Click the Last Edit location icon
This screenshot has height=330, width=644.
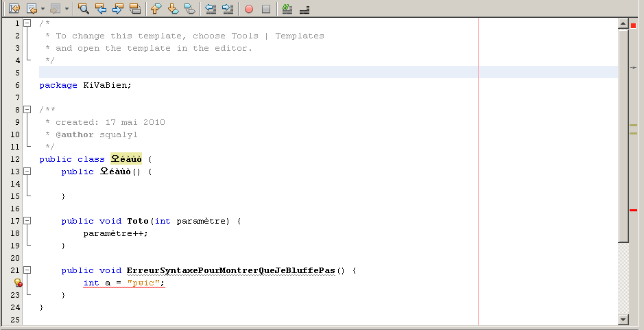tap(14, 9)
